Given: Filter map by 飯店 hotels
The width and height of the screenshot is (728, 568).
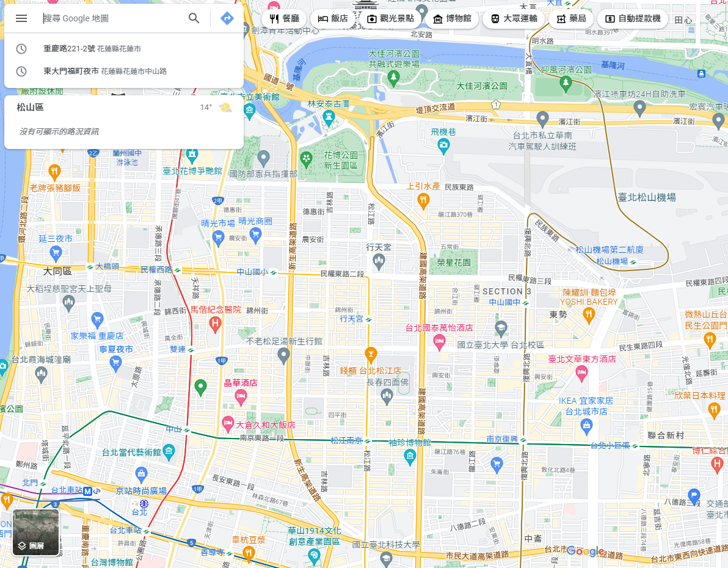Looking at the screenshot, I should (332, 18).
